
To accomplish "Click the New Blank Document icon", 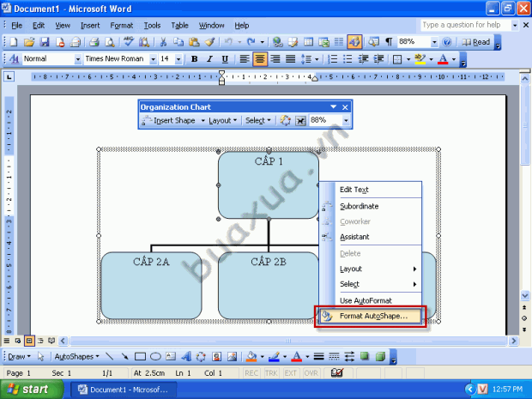I will 14,42.
